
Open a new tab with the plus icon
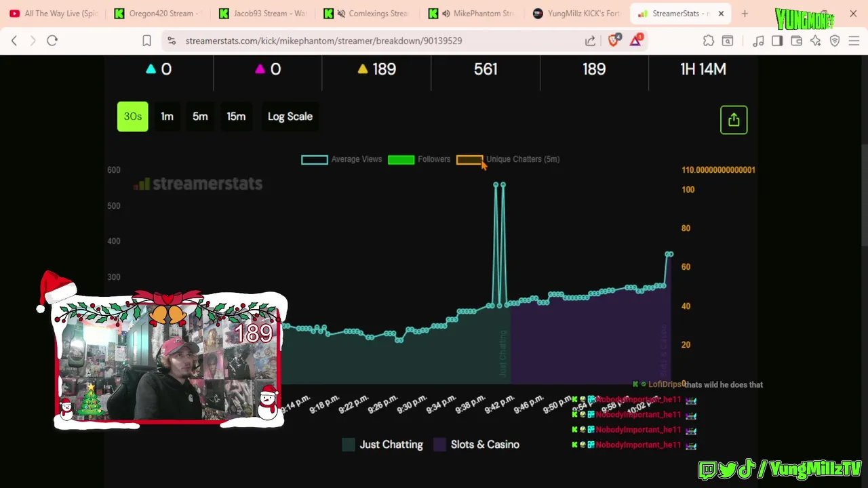pyautogui.click(x=745, y=14)
